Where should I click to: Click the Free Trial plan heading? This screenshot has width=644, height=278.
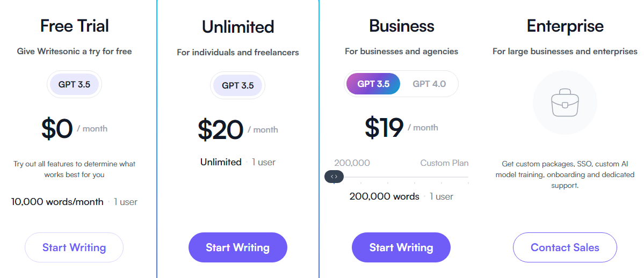[x=74, y=26]
